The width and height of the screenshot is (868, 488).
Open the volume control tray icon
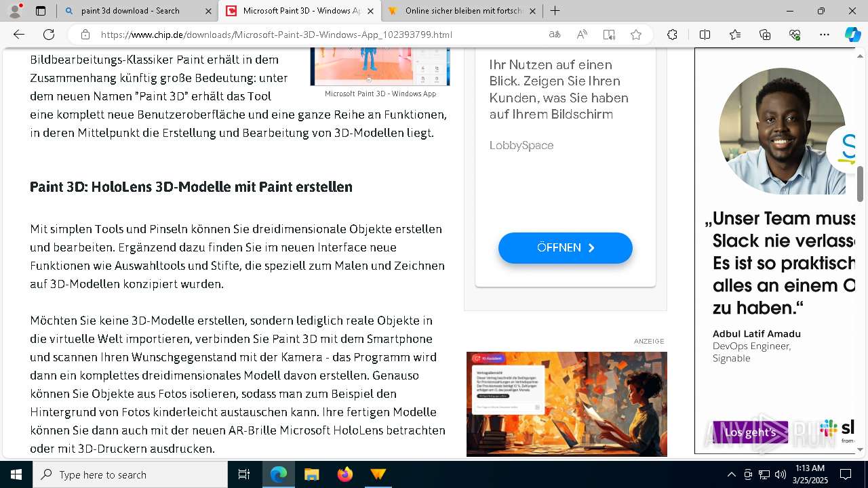point(780,474)
